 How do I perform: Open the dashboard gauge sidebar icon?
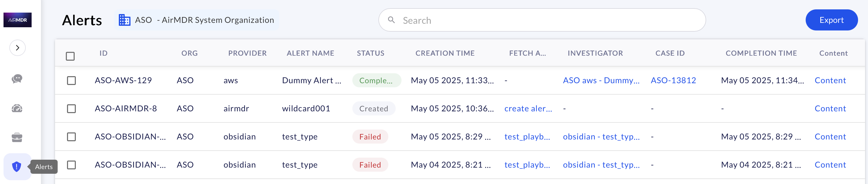click(x=17, y=108)
